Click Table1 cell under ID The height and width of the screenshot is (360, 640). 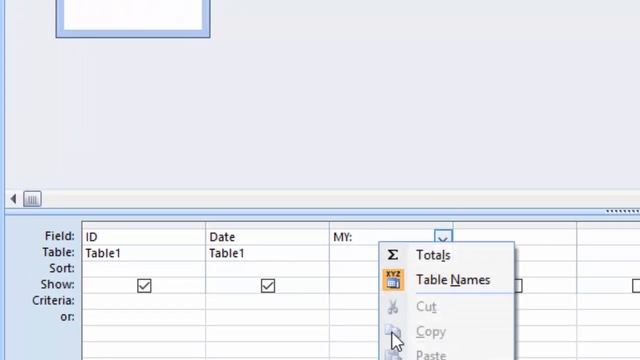(144, 253)
